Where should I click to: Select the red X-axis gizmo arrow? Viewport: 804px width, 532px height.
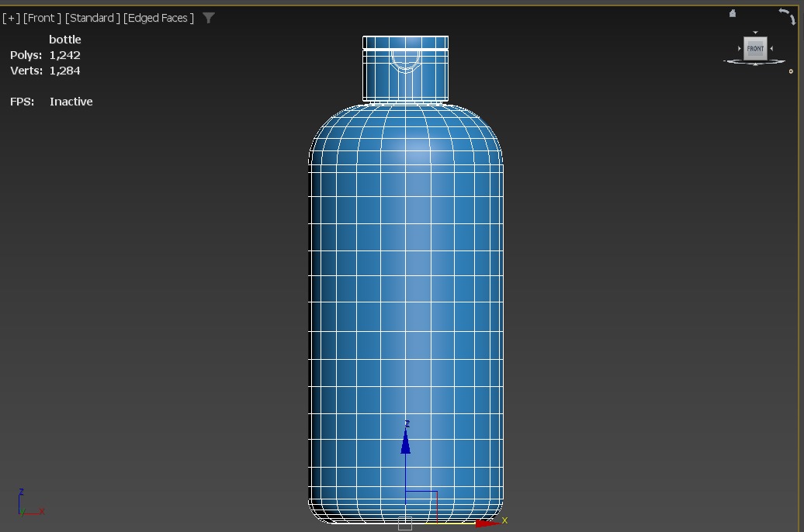click(490, 522)
